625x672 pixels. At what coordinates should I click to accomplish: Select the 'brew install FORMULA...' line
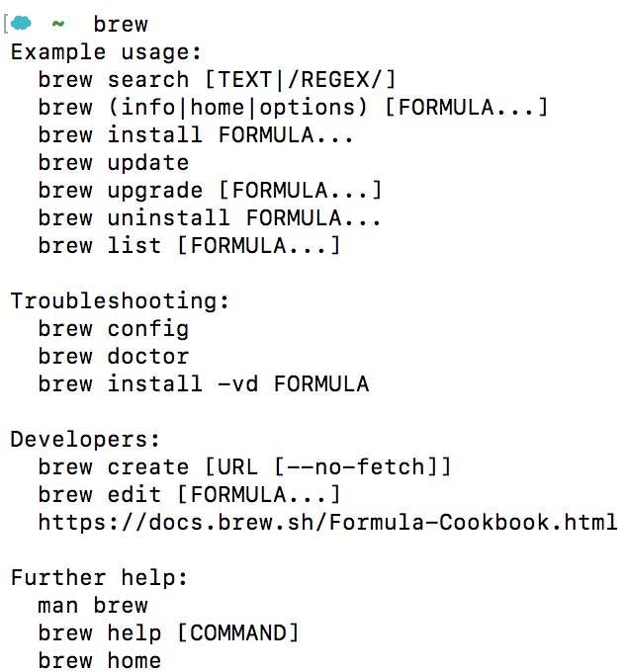tap(196, 135)
